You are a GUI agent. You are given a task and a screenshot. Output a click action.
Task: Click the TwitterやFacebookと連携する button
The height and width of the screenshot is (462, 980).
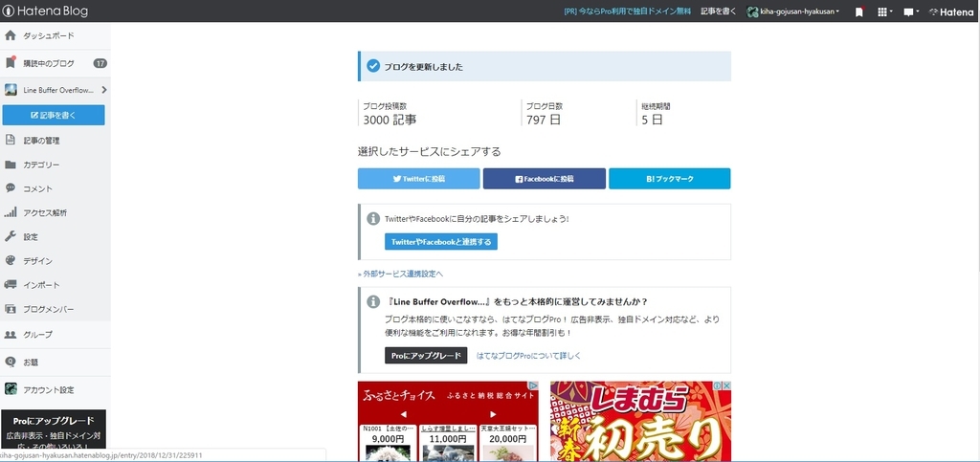pos(440,242)
